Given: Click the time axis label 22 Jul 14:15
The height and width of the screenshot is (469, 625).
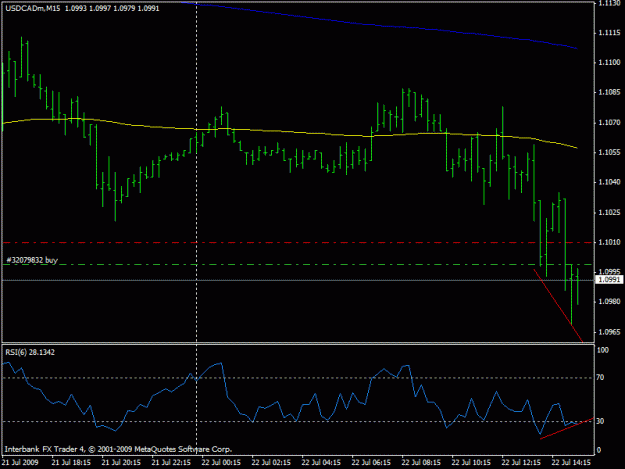Looking at the screenshot, I should 571,462.
